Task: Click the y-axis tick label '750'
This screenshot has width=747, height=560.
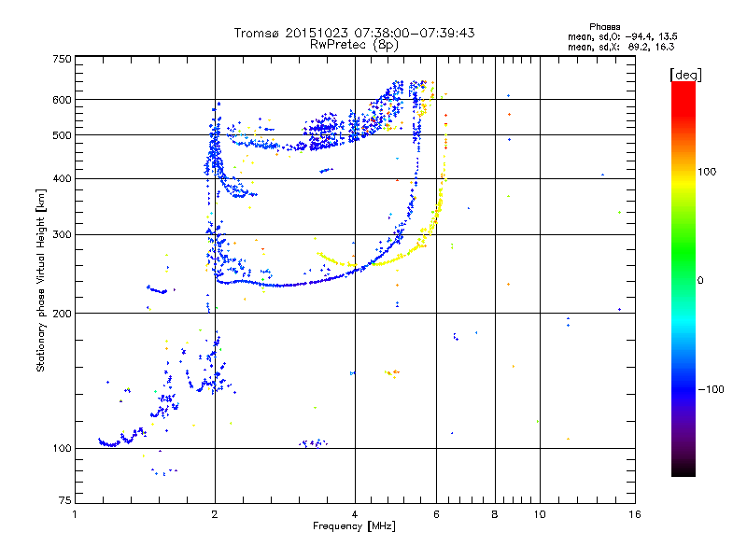Action: [x=63, y=59]
